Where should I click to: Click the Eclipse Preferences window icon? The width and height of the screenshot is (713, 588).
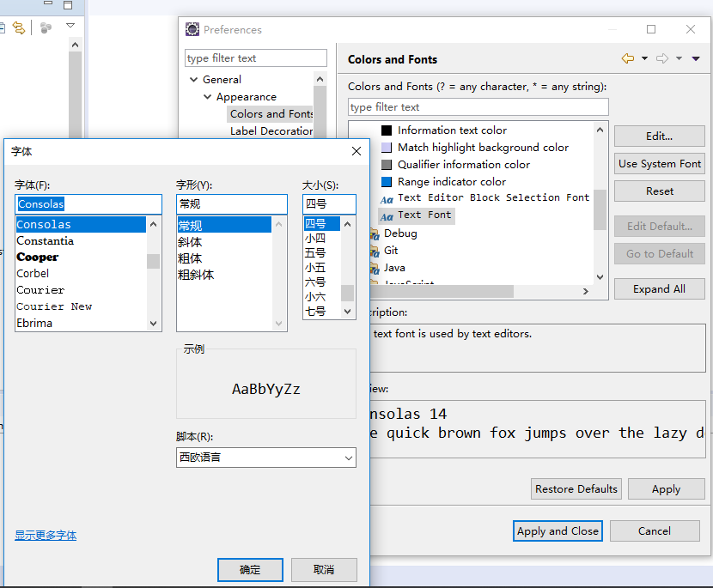pyautogui.click(x=192, y=29)
